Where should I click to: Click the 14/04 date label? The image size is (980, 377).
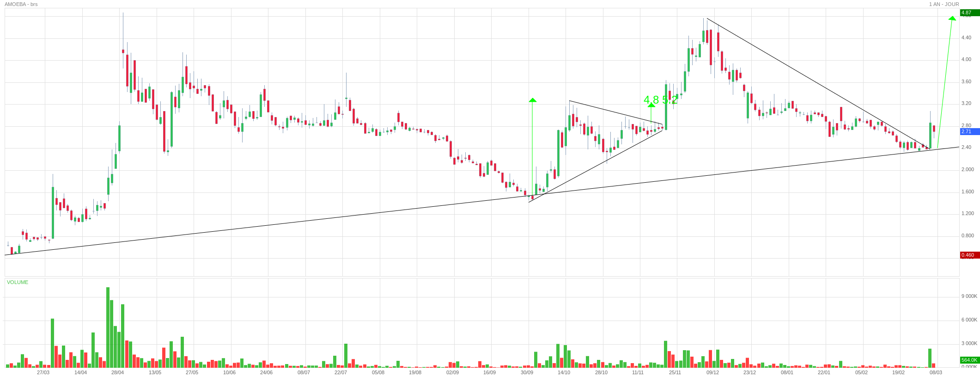pyautogui.click(x=80, y=372)
